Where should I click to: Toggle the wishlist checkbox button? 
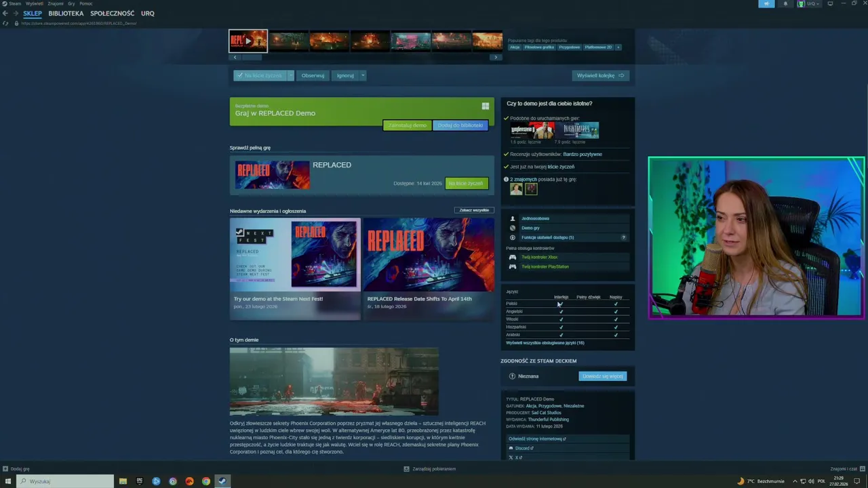click(260, 75)
